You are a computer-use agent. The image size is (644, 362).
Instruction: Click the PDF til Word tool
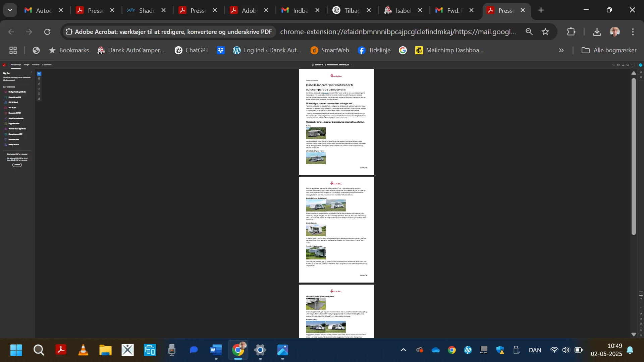(13, 103)
